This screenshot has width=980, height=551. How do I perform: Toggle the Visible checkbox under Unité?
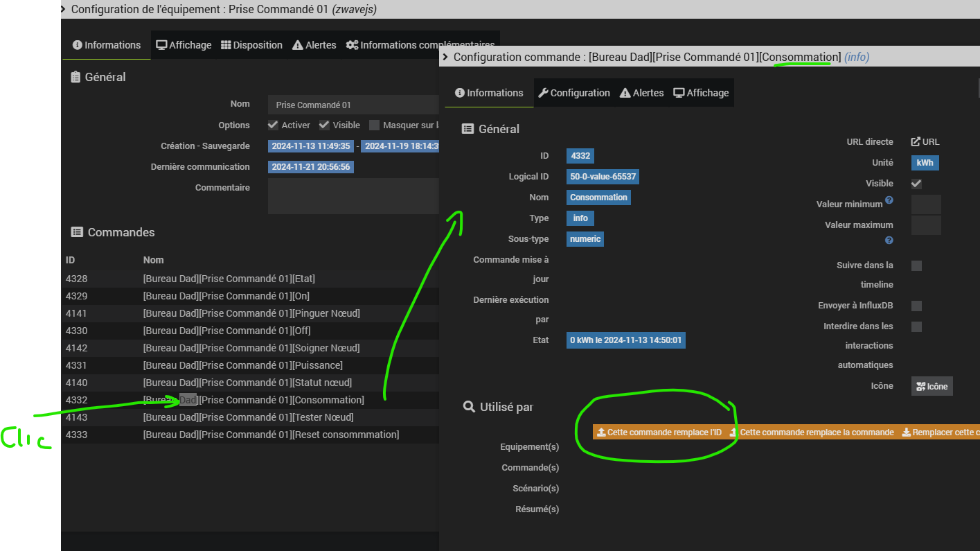click(916, 184)
